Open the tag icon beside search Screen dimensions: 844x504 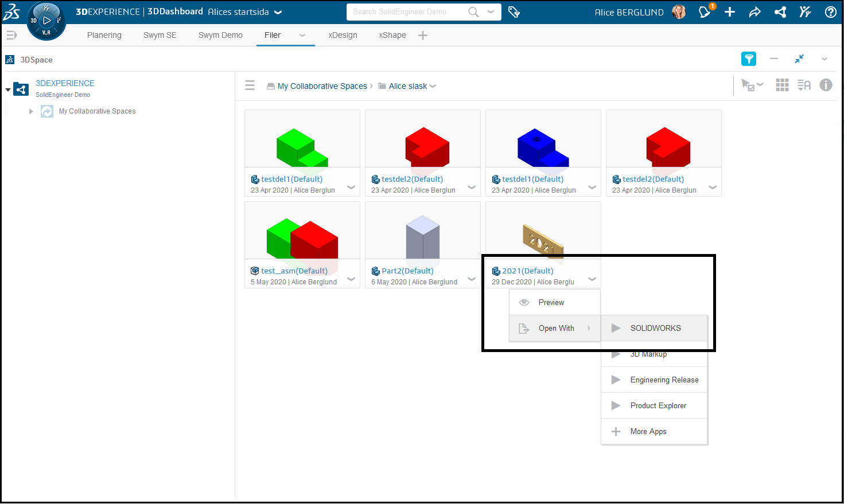(x=514, y=12)
